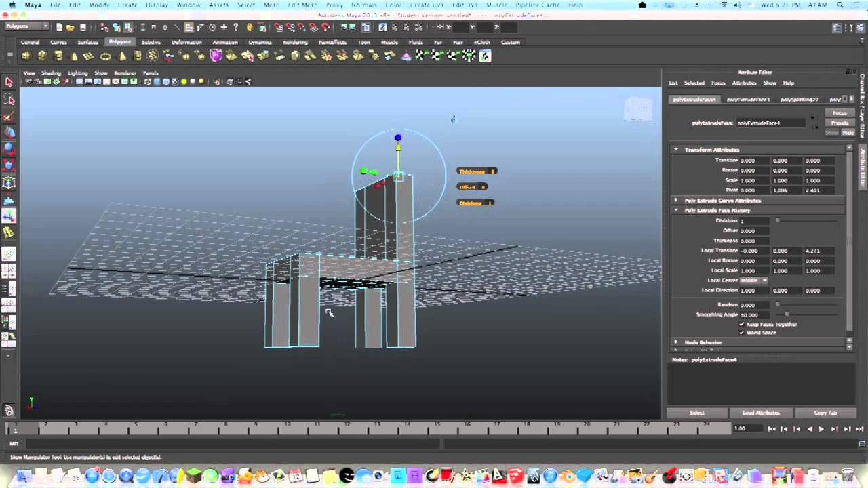The image size is (868, 488).
Task: Click the white-framed icon ending the Polygons shelf
Action: (x=485, y=56)
